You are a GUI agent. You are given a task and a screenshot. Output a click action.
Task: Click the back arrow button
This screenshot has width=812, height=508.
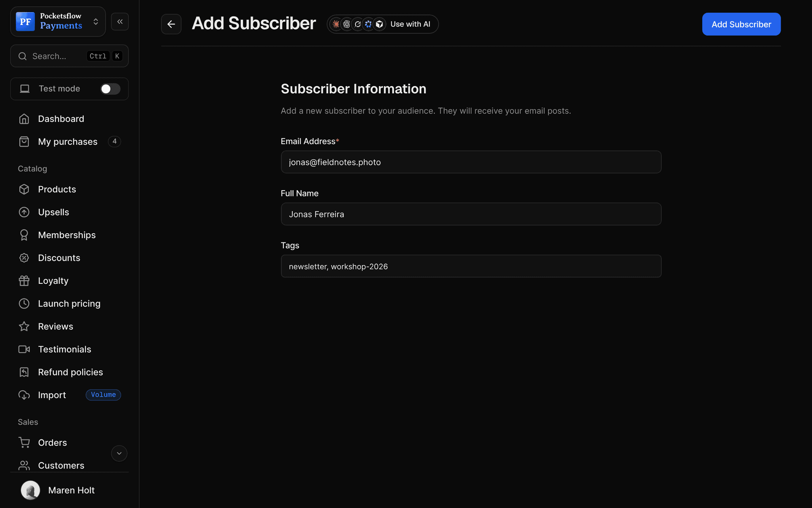[171, 24]
